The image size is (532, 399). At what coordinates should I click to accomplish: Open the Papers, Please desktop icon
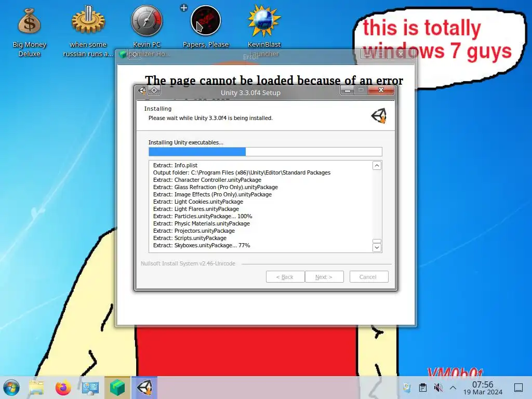206,27
